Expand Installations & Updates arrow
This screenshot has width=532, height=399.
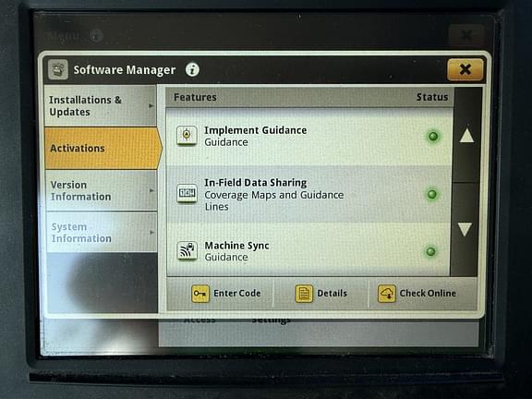pyautogui.click(x=151, y=106)
